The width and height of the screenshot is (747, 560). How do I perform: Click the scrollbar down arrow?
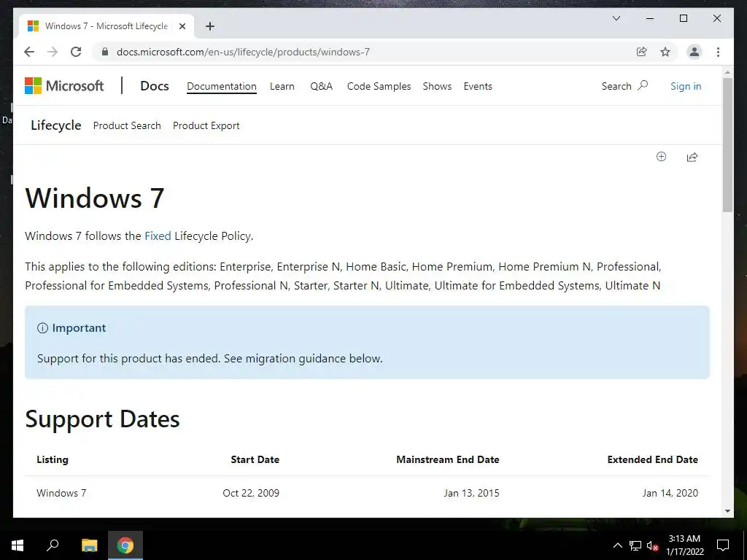click(727, 511)
